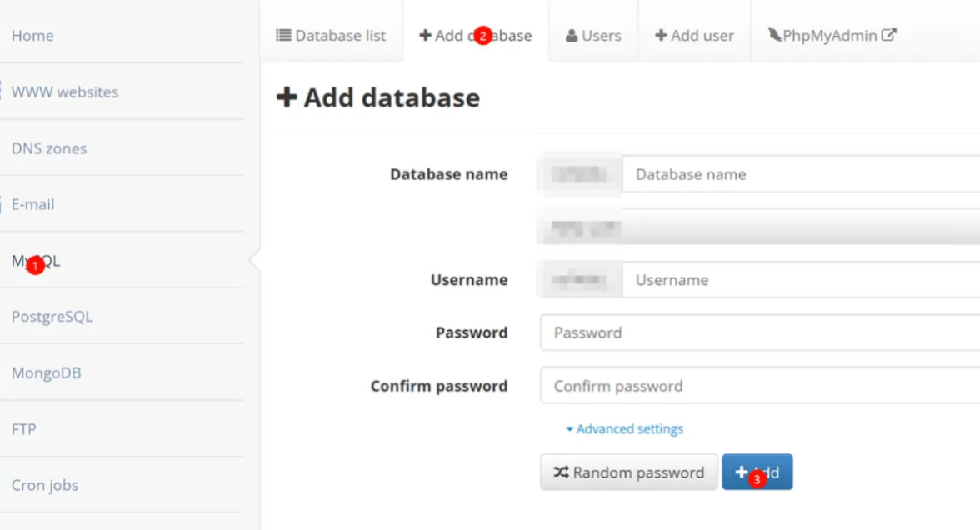Click the shuffle icon on Random password
980x530 pixels.
tap(561, 472)
